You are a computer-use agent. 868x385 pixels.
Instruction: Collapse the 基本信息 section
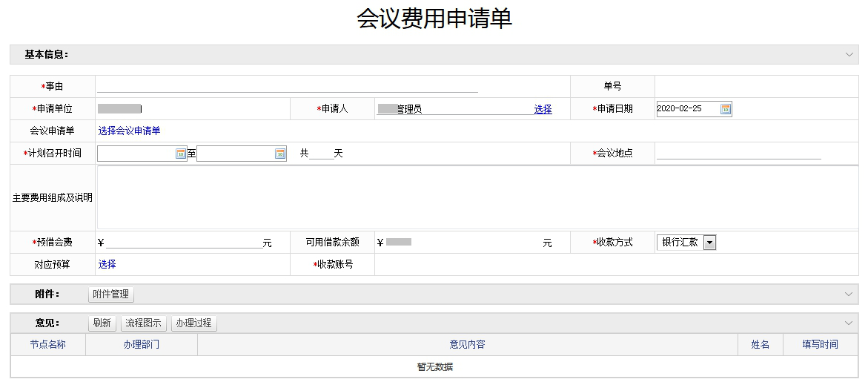tap(849, 55)
